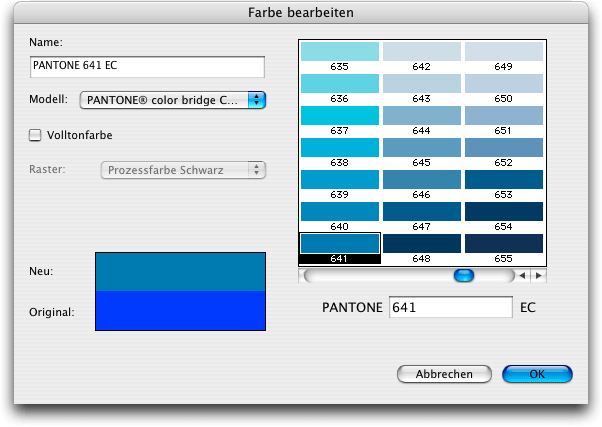Select Pantone swatch 653
Screen dimensions: 602x427
pos(504,179)
